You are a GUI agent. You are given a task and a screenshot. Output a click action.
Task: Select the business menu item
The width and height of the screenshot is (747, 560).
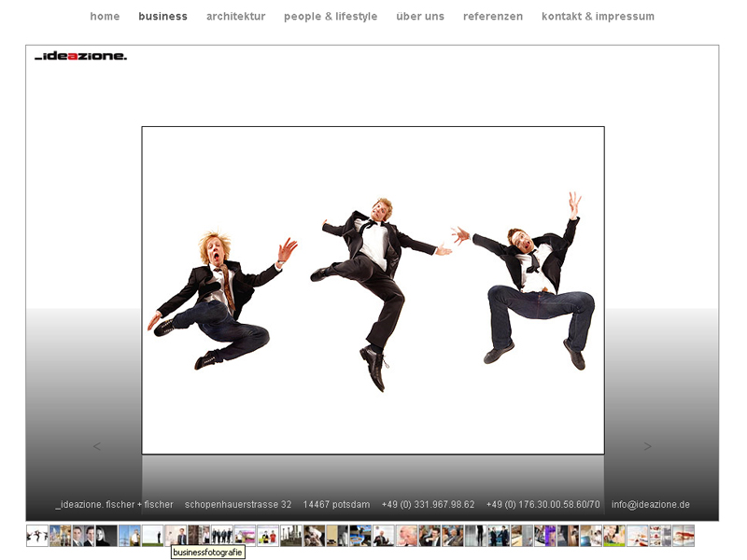click(x=162, y=16)
